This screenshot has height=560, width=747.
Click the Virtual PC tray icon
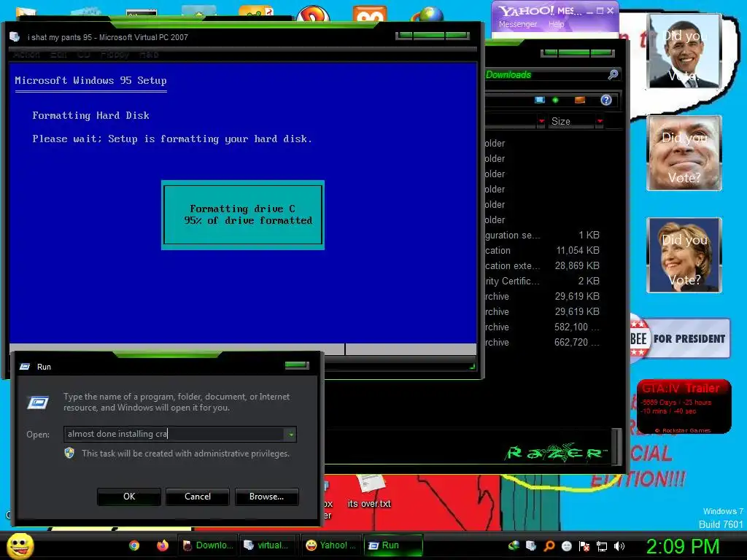(531, 546)
